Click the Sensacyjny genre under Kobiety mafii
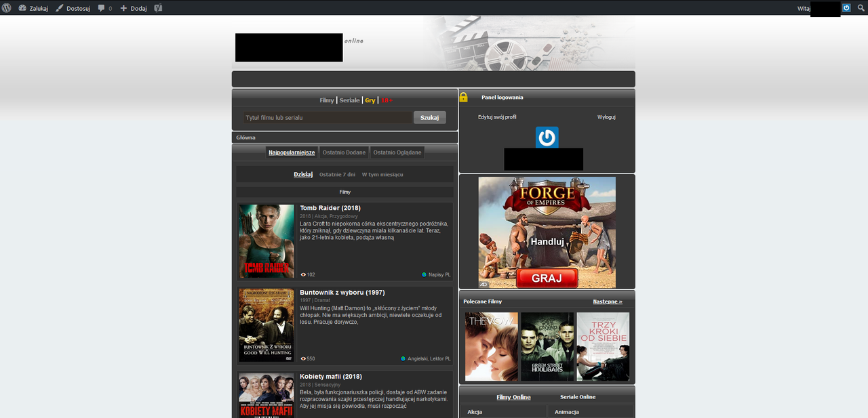 pos(328,384)
